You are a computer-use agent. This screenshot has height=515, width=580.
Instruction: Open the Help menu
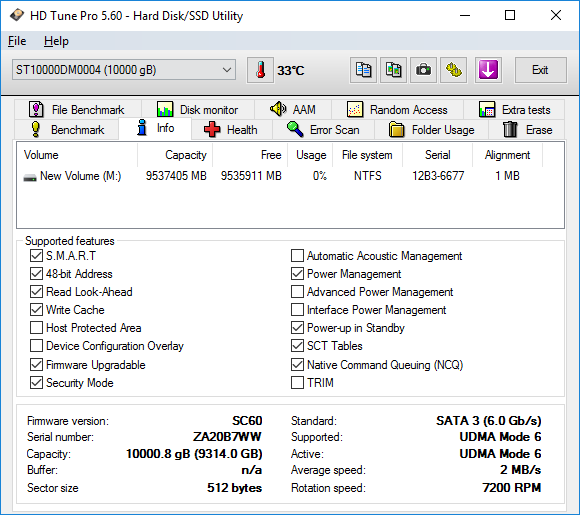point(56,41)
